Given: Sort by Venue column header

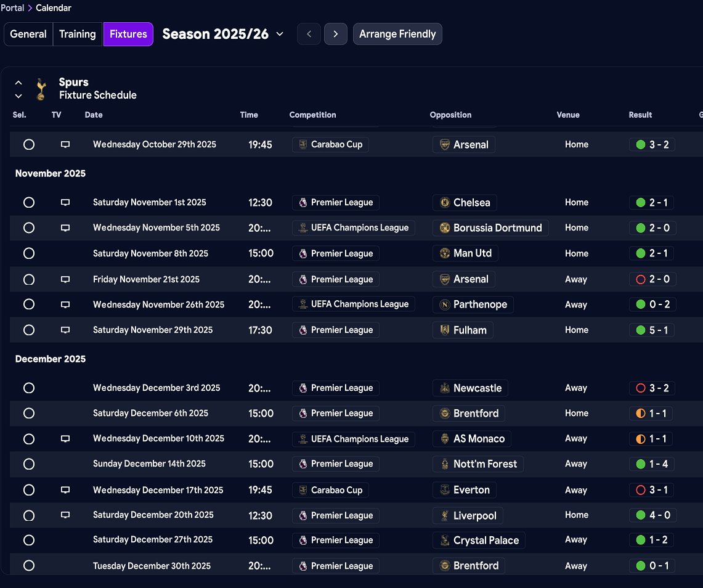Looking at the screenshot, I should [x=568, y=115].
